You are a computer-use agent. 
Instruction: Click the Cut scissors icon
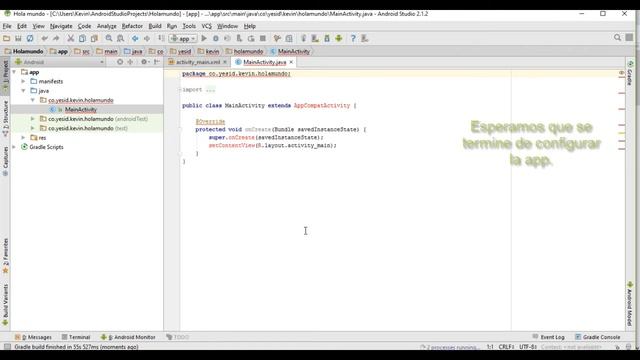[x=71, y=38]
